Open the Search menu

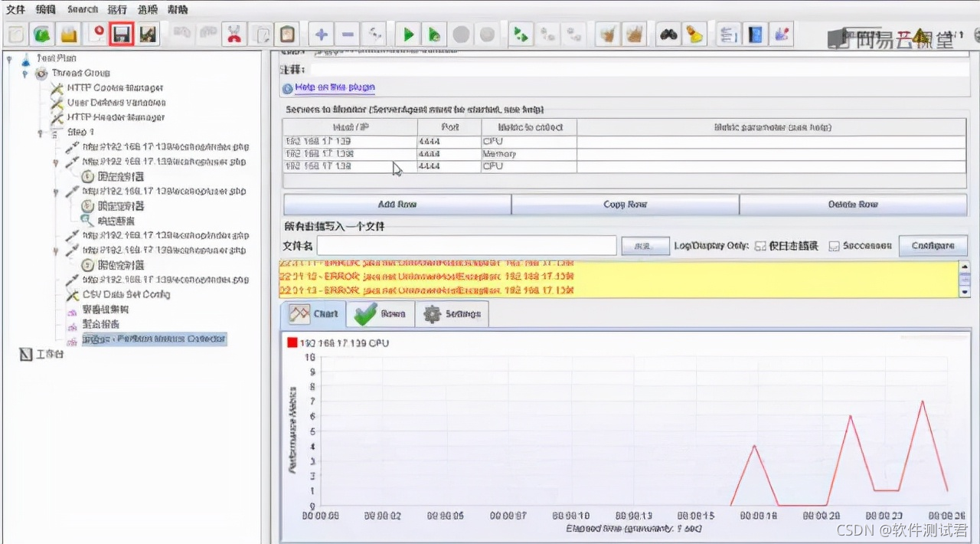coord(83,9)
